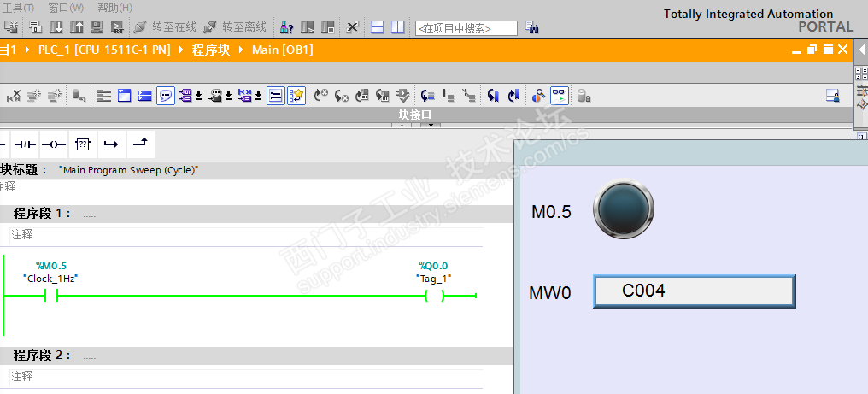Collapse the right side panel arrow

(862, 50)
